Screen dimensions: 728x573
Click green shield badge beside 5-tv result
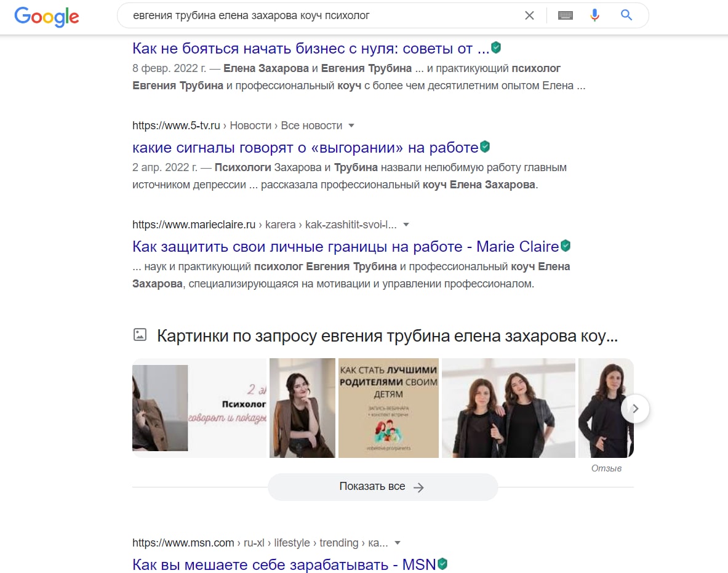point(485,146)
